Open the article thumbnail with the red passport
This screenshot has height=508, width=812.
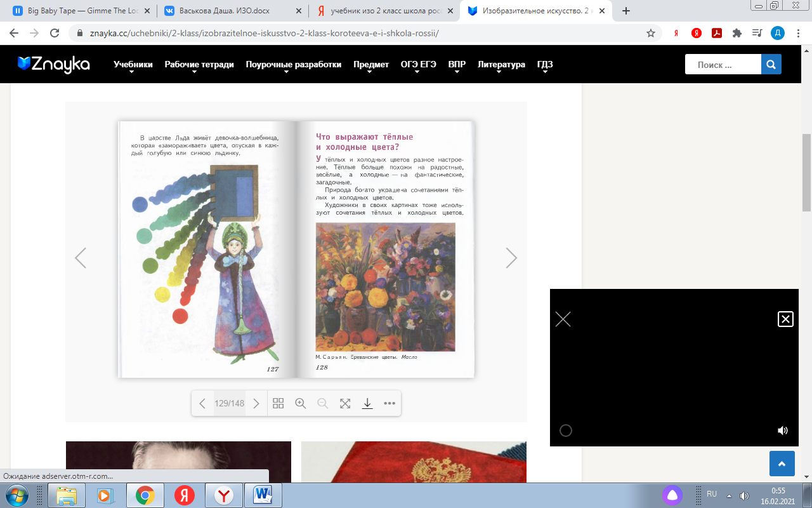(x=414, y=462)
